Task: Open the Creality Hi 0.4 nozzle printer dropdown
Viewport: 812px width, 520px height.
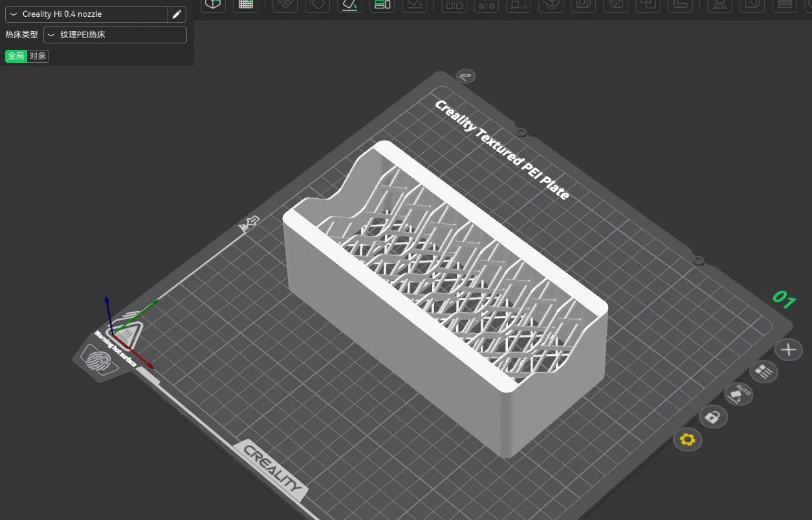Action: pyautogui.click(x=86, y=14)
